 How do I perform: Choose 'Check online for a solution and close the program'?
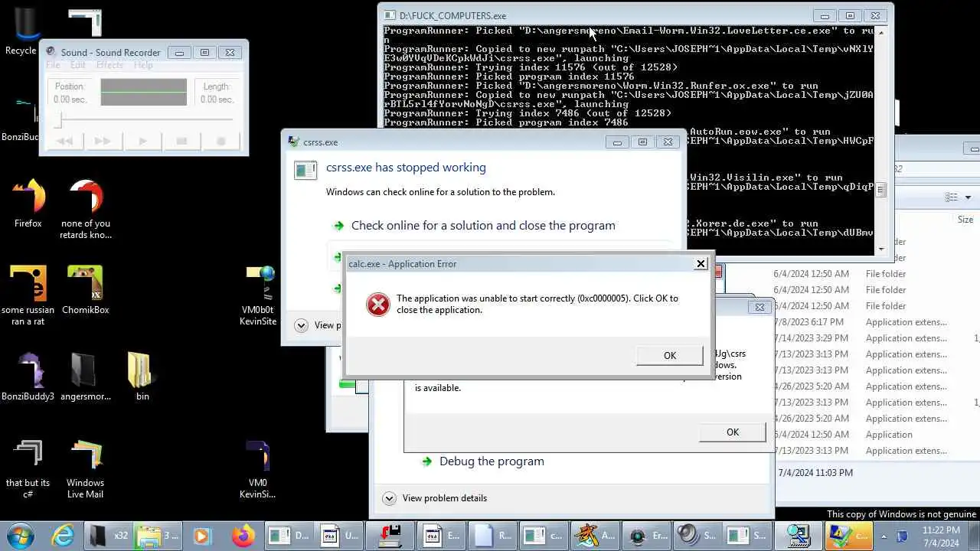483,225
